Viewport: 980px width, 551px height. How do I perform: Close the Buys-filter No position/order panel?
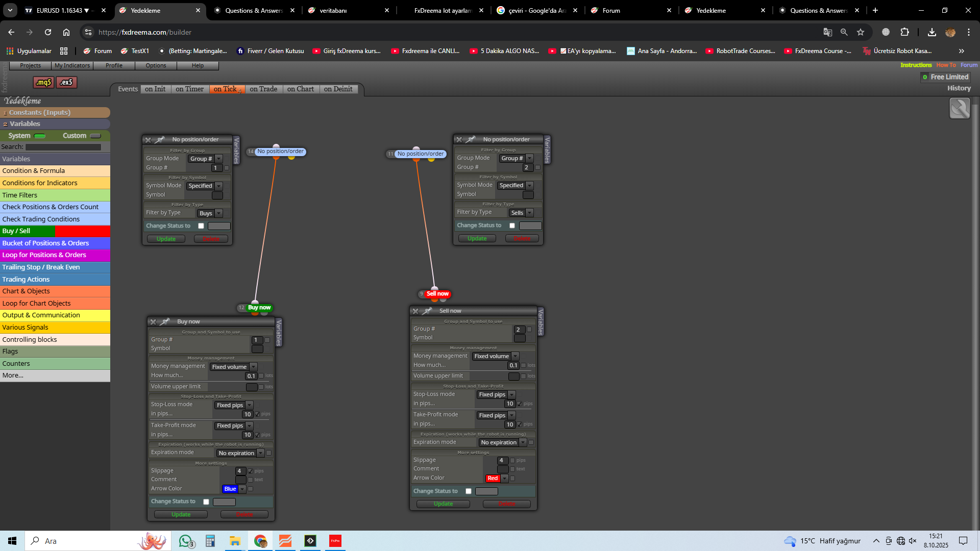point(148,139)
